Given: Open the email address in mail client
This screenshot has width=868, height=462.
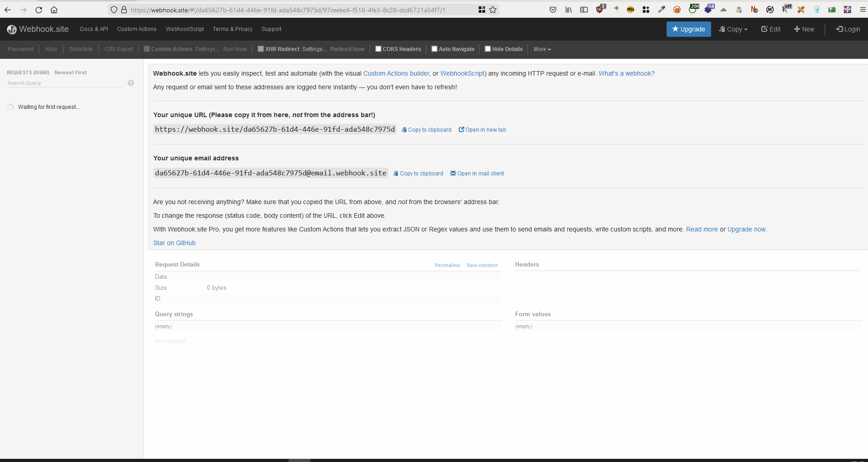Looking at the screenshot, I should point(476,173).
